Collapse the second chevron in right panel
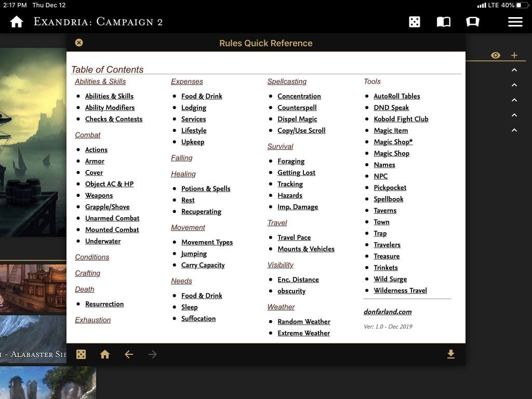This screenshot has width=532, height=399. click(x=514, y=85)
